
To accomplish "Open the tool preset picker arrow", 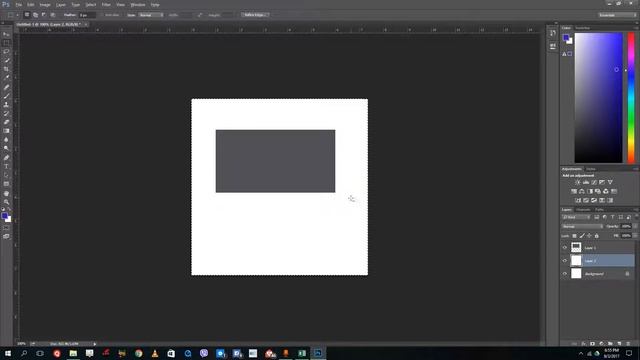I will (x=17, y=15).
